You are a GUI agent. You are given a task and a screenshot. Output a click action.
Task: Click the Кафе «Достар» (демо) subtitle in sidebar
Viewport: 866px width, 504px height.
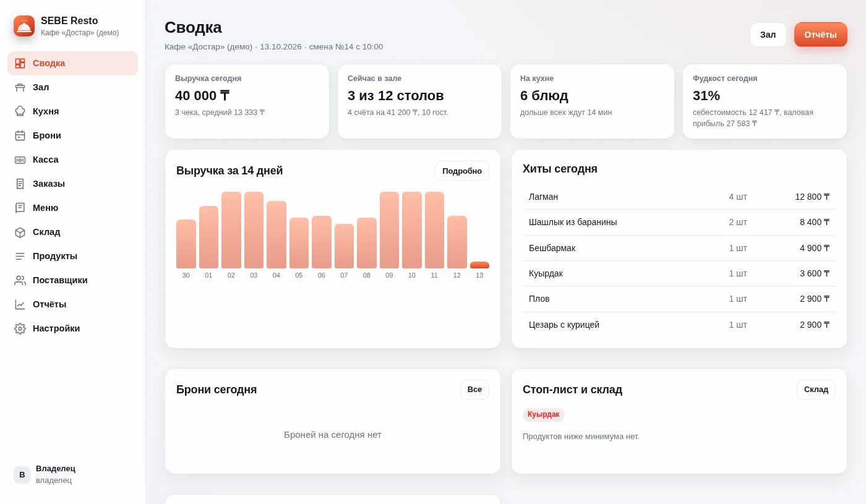(80, 33)
